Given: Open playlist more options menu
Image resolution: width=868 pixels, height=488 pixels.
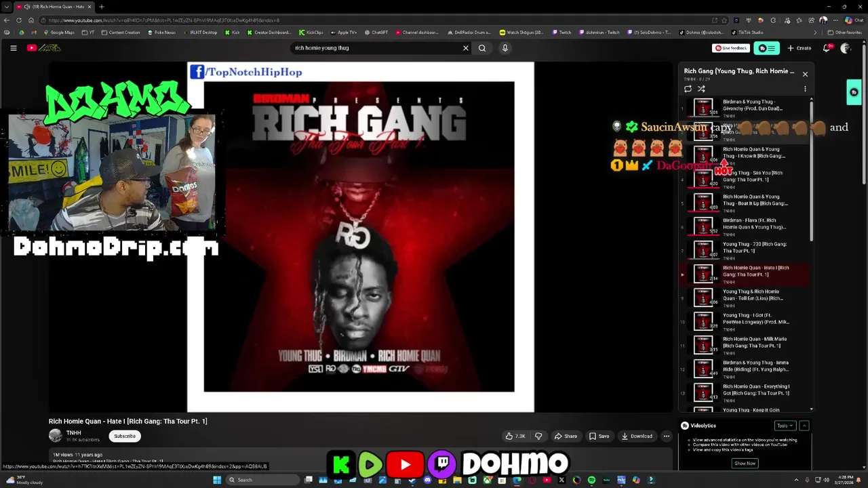Looking at the screenshot, I should [x=805, y=89].
